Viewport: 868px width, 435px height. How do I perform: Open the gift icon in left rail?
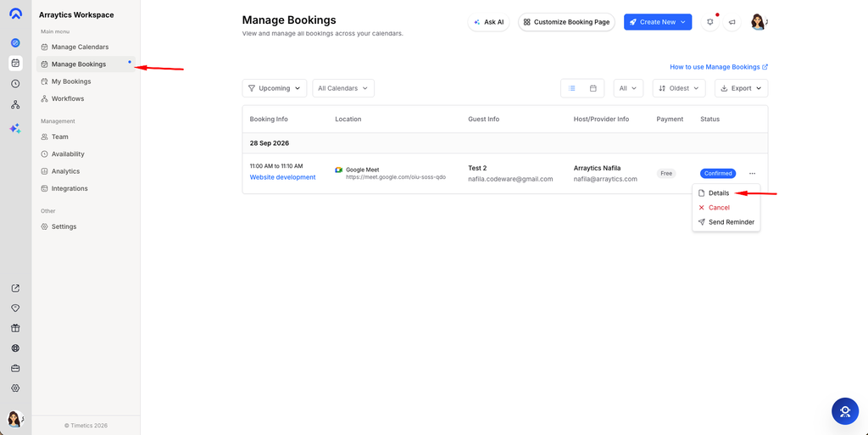point(15,327)
